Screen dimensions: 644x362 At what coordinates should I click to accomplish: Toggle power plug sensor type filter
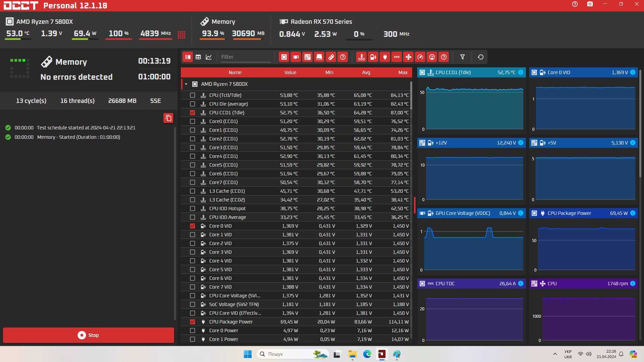click(385, 57)
